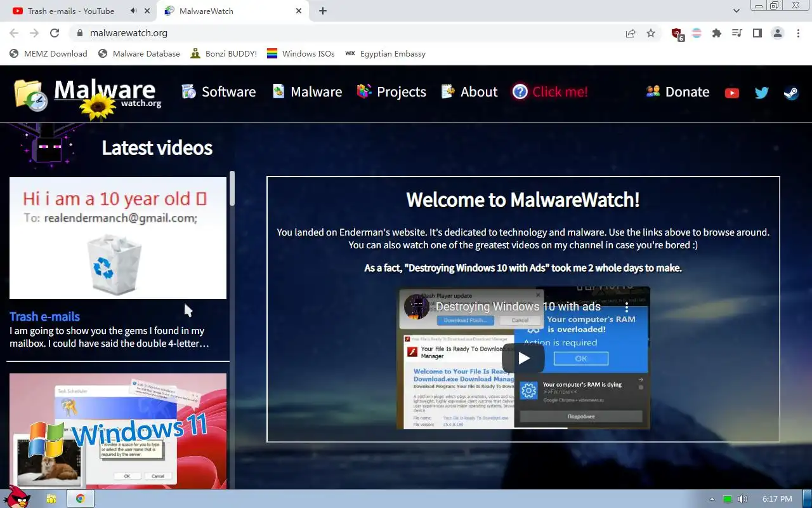The image size is (812, 508).
Task: Click the 6:17 PM taskbar clock
Action: point(777,499)
